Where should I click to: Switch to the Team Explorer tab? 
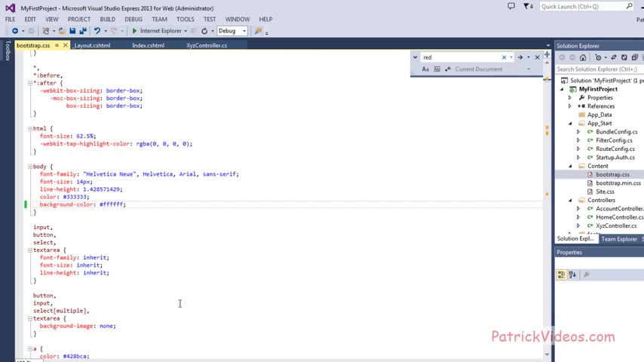(x=619, y=239)
